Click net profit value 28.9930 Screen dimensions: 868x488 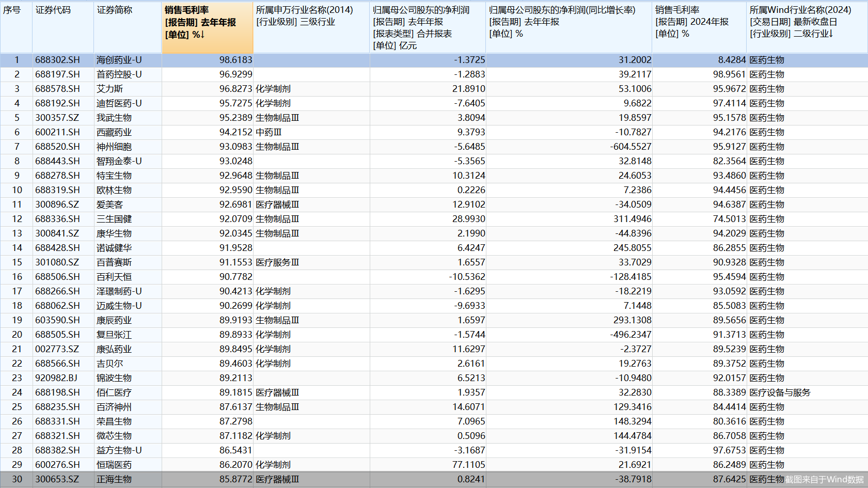pos(469,219)
